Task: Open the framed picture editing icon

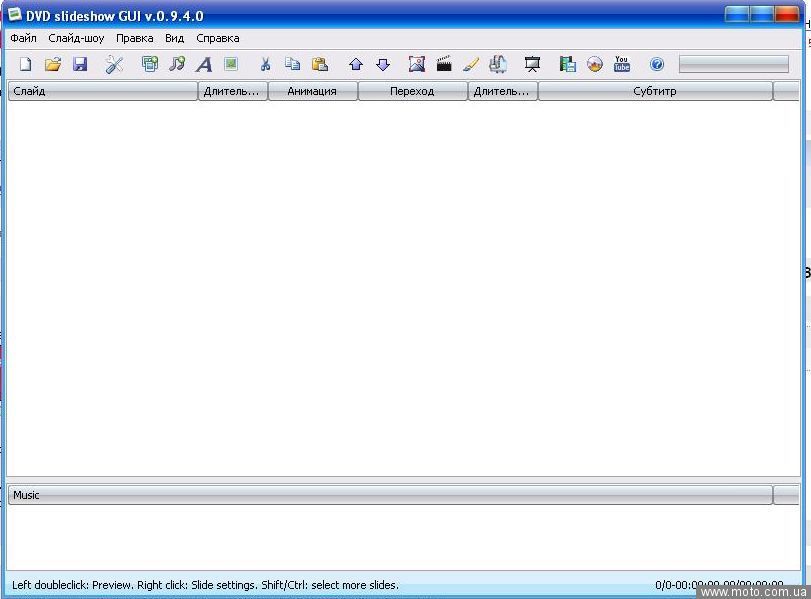Action: 416,64
